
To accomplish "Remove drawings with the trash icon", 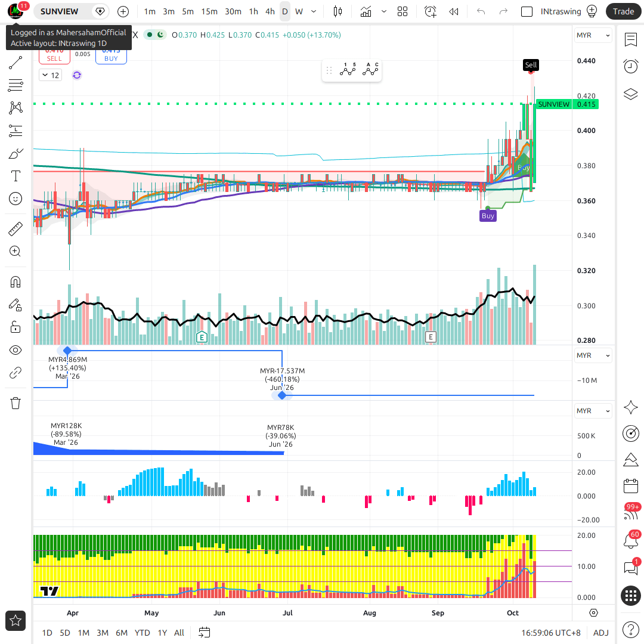I will [15, 403].
